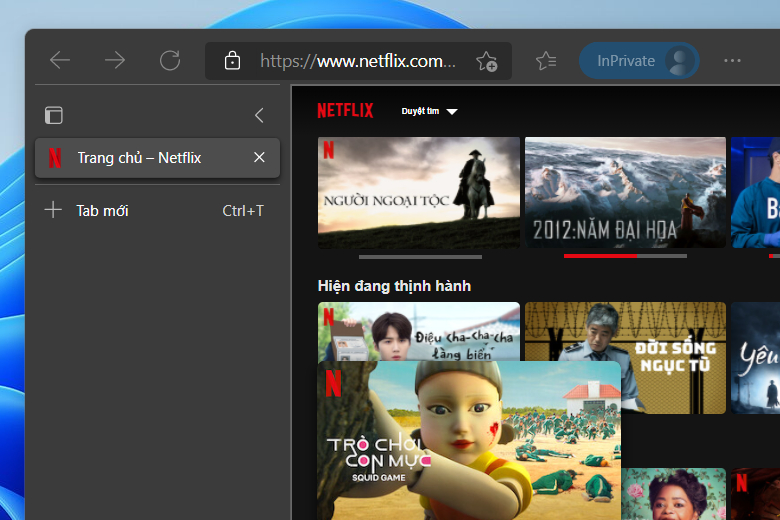This screenshot has height=520, width=780.
Task: Reload the page with the refresh icon
Action: [x=170, y=61]
